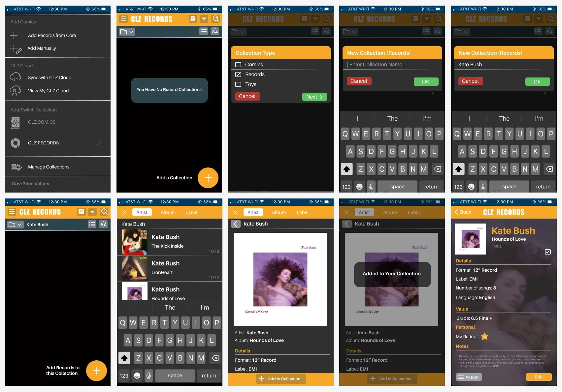Open hamburger menu on the empty Kate Bush collection screen
The image size is (562, 392).
click(x=12, y=212)
